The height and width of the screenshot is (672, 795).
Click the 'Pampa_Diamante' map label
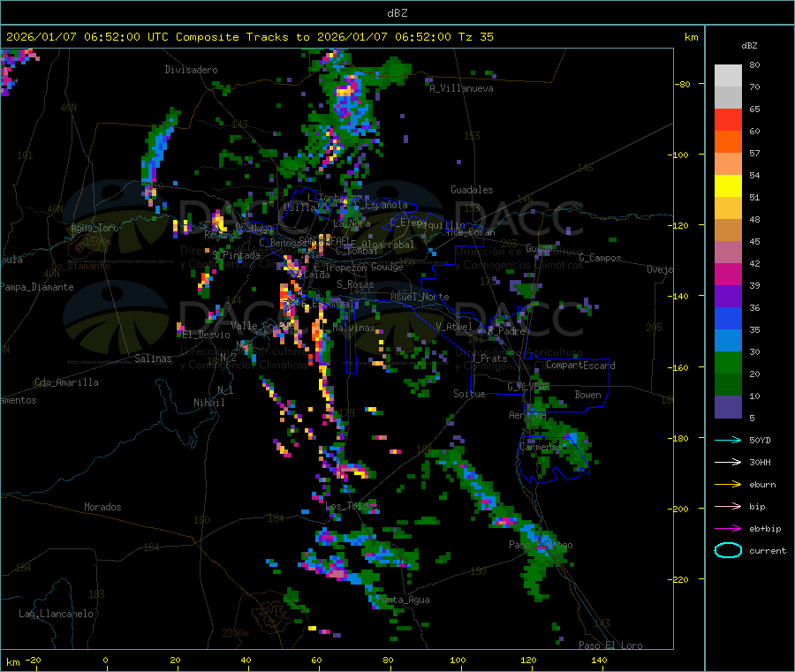tap(37, 287)
